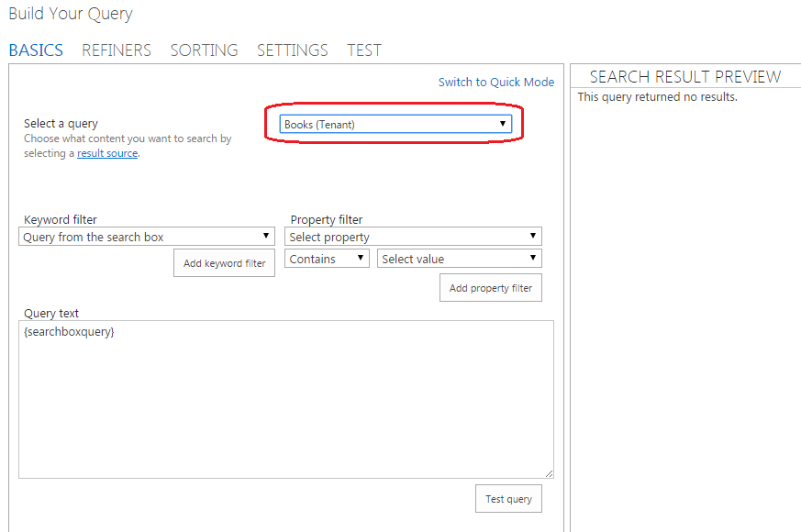Image resolution: width=801 pixels, height=532 pixels.
Task: Expand the Query from the search box dropdown
Action: pos(147,237)
